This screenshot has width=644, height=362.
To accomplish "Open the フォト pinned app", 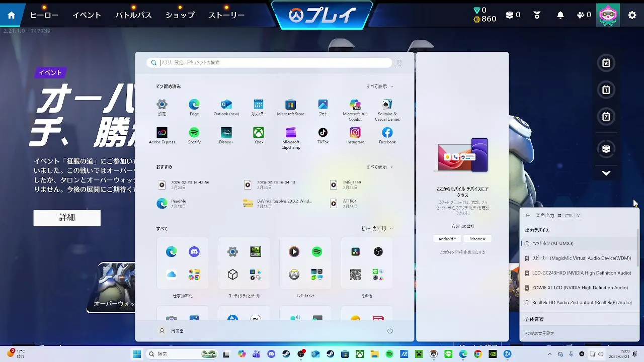I will click(323, 107).
